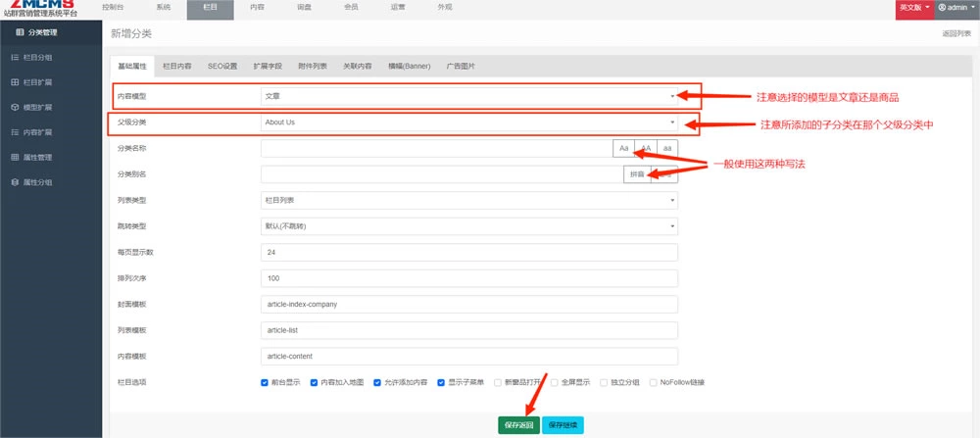Open the admin account dropdown
The height and width of the screenshot is (438, 980).
click(x=957, y=8)
